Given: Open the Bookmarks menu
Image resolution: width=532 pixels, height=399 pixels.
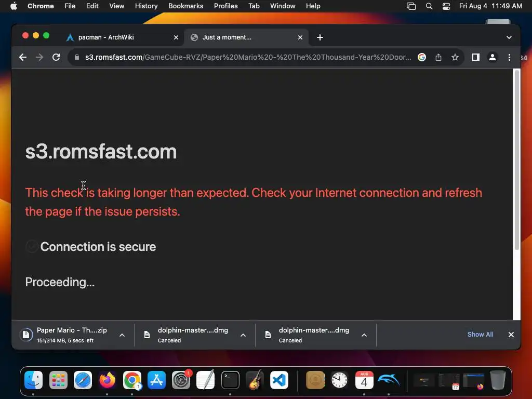Looking at the screenshot, I should 185,6.
